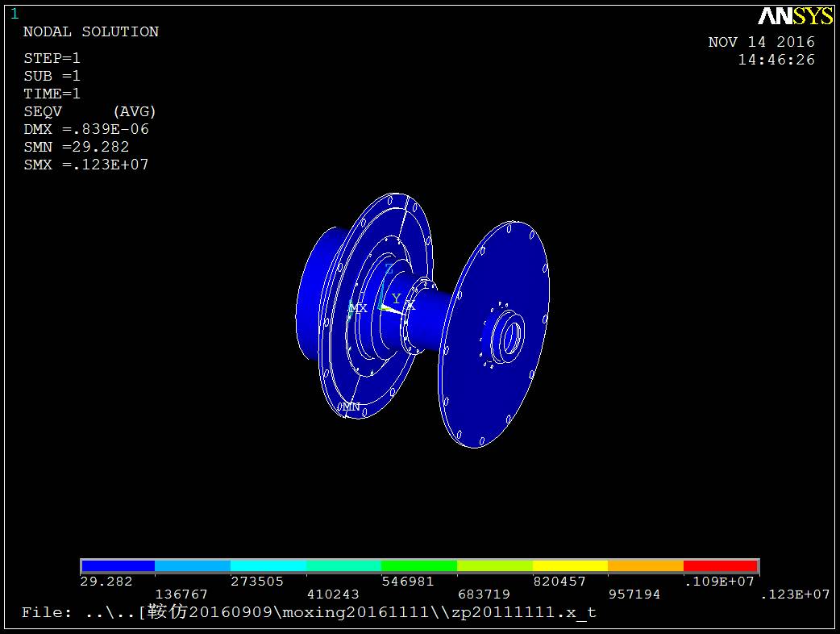Viewport: 840px width, 634px height.
Task: Click the window number 1 indicator
Action: coord(14,13)
